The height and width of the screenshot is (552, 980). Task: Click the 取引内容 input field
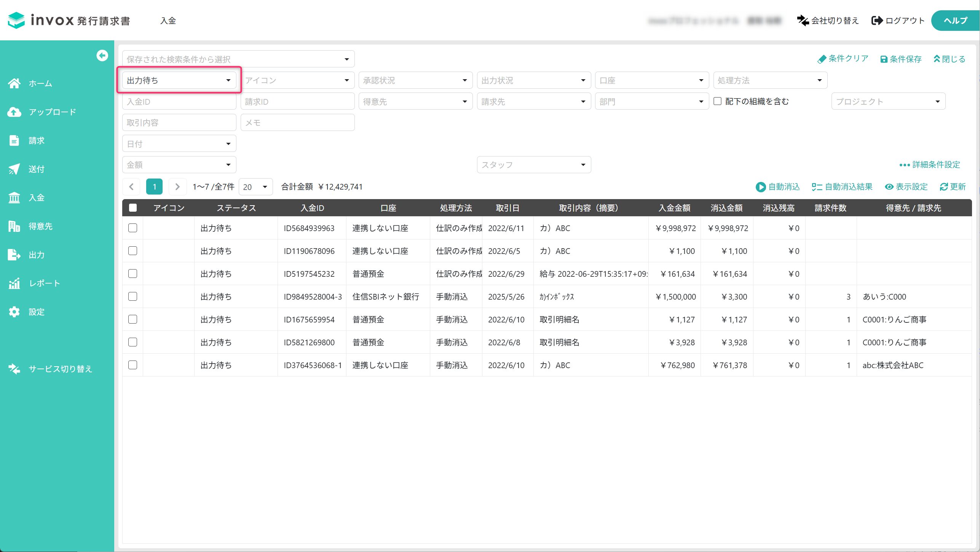coord(179,123)
